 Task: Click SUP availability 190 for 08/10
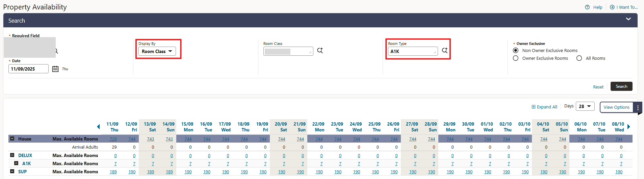point(619,172)
